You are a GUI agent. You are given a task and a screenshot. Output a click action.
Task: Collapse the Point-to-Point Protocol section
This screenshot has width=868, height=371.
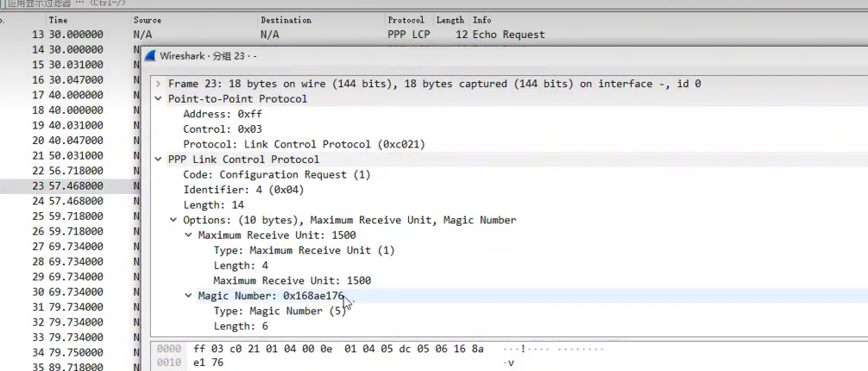tap(158, 98)
